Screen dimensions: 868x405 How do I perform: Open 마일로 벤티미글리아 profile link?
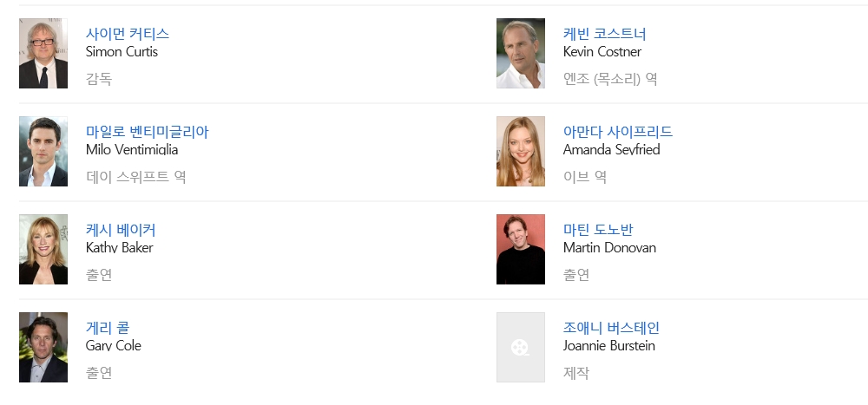147,132
